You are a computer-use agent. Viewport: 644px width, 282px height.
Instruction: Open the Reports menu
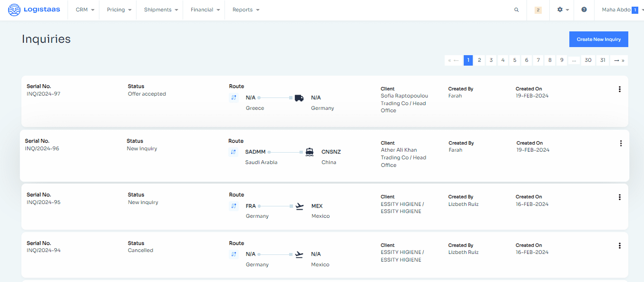coord(245,10)
